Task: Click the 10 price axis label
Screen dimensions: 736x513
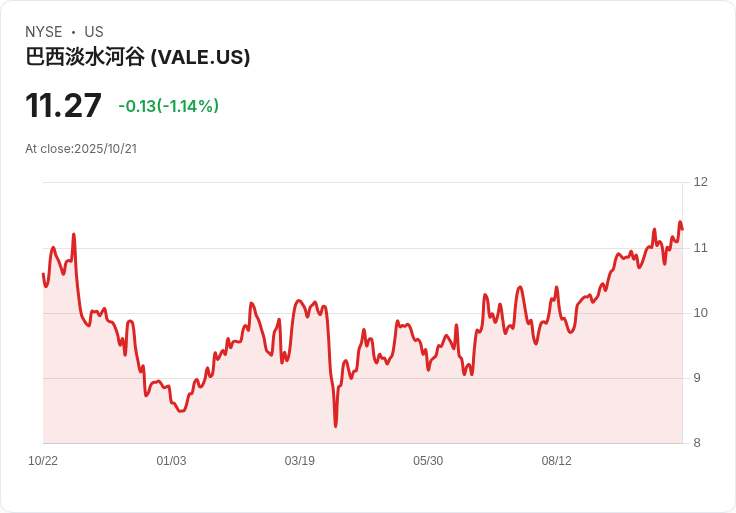Action: tap(700, 313)
